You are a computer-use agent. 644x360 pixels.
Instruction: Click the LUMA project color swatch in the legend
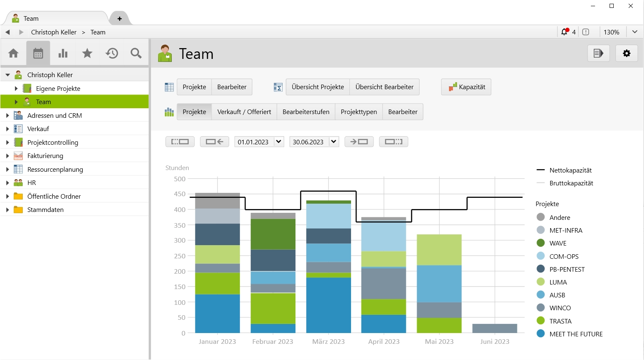pyautogui.click(x=541, y=282)
